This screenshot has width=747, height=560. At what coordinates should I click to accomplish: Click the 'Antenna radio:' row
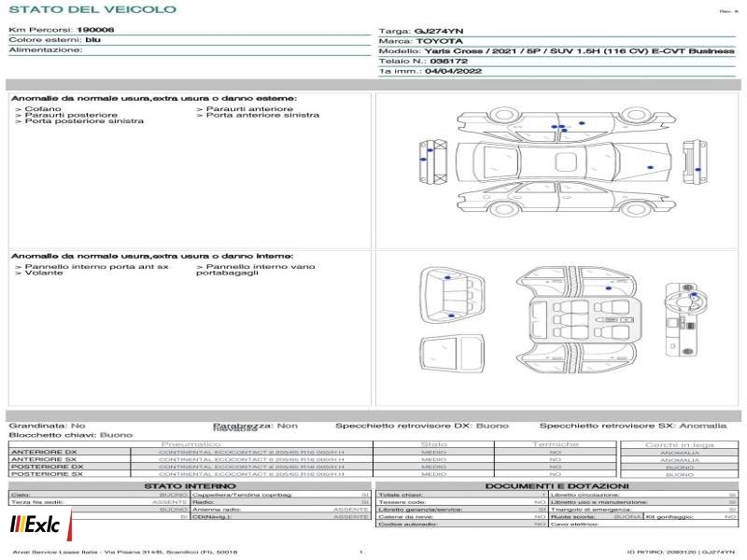[281, 510]
